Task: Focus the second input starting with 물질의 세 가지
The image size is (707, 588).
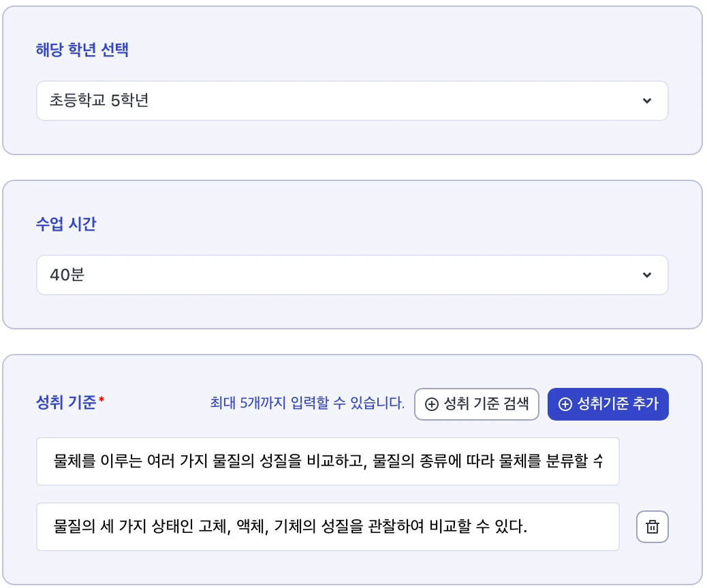Action: [328, 527]
